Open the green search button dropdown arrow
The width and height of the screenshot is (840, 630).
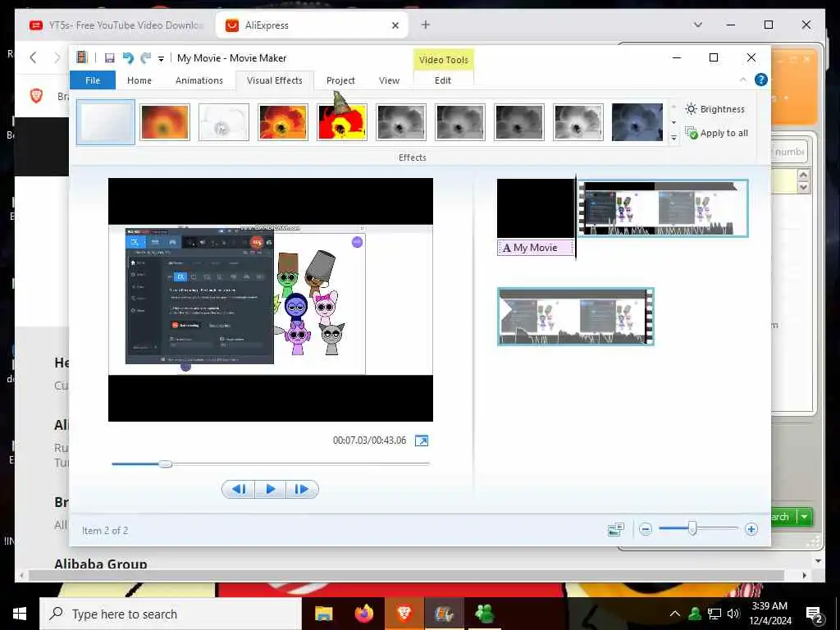pyautogui.click(x=804, y=517)
